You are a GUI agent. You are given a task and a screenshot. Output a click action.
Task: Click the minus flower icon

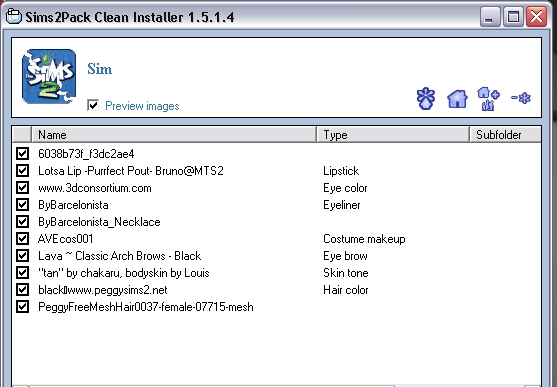click(x=521, y=98)
